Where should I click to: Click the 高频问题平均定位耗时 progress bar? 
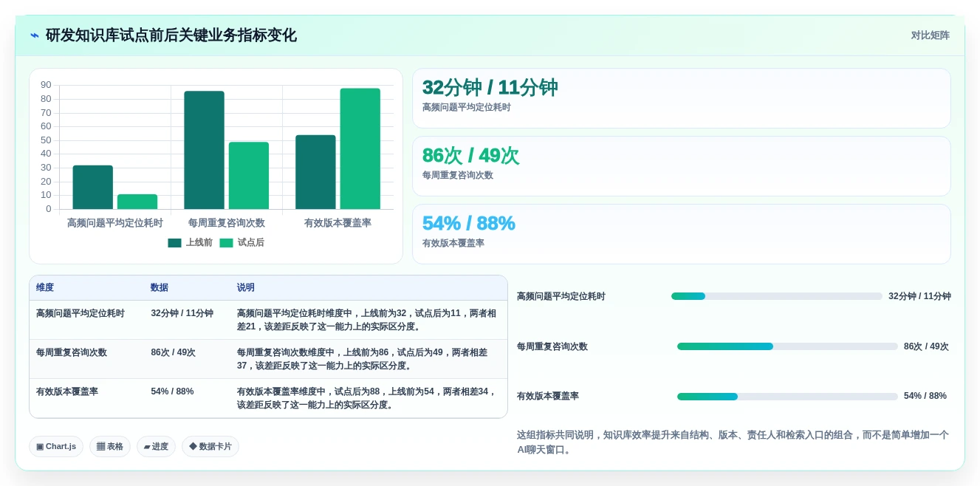coord(777,296)
